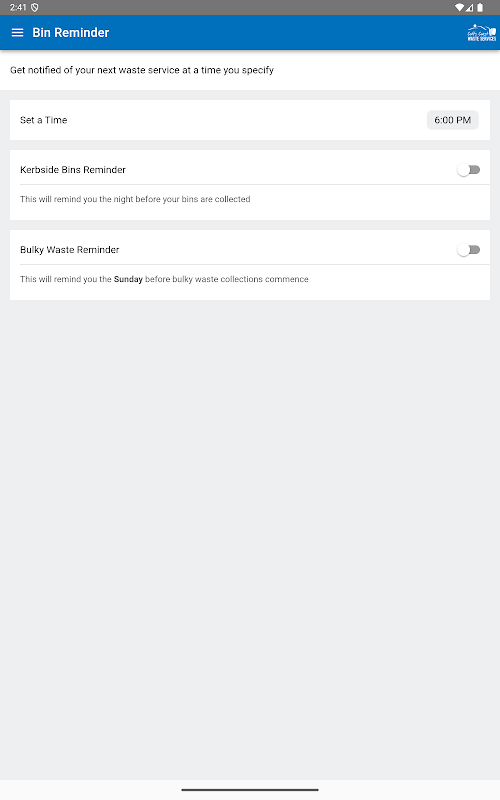Tap the shield icon in status bar
The height and width of the screenshot is (800, 500).
[x=35, y=7]
